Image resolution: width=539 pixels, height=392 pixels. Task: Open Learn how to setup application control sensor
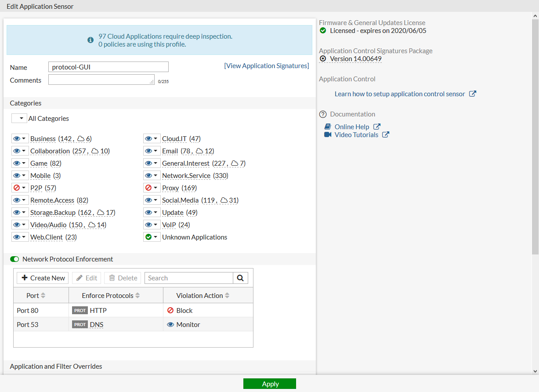coord(400,94)
